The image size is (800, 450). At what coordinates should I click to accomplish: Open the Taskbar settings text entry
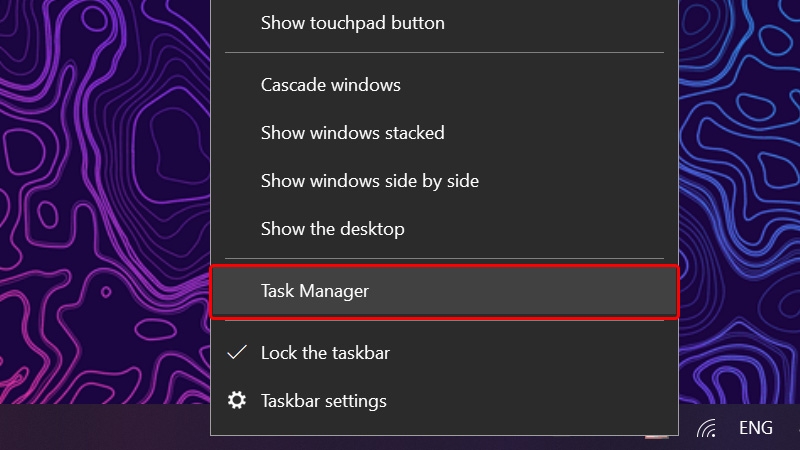coord(323,401)
